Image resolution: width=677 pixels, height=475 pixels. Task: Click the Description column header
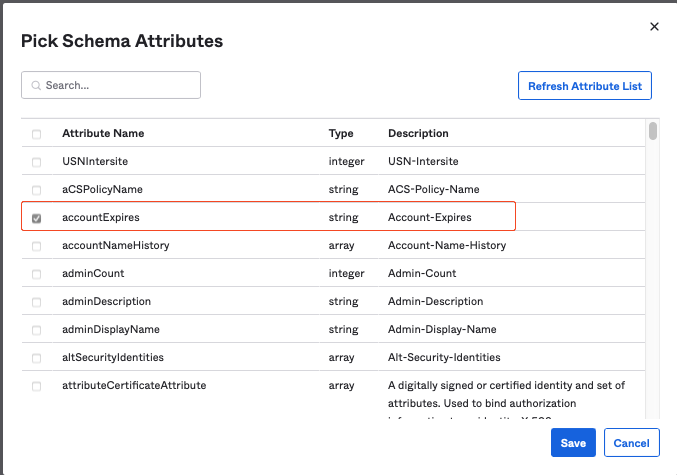click(418, 134)
